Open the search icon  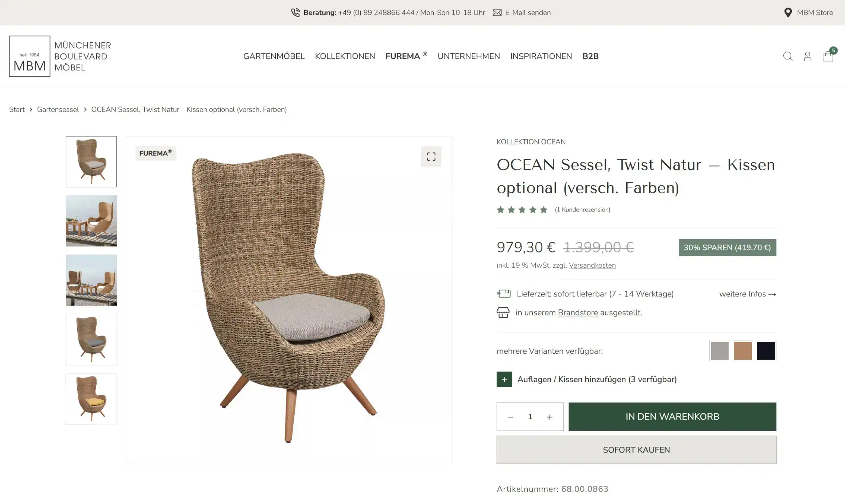[x=787, y=56]
